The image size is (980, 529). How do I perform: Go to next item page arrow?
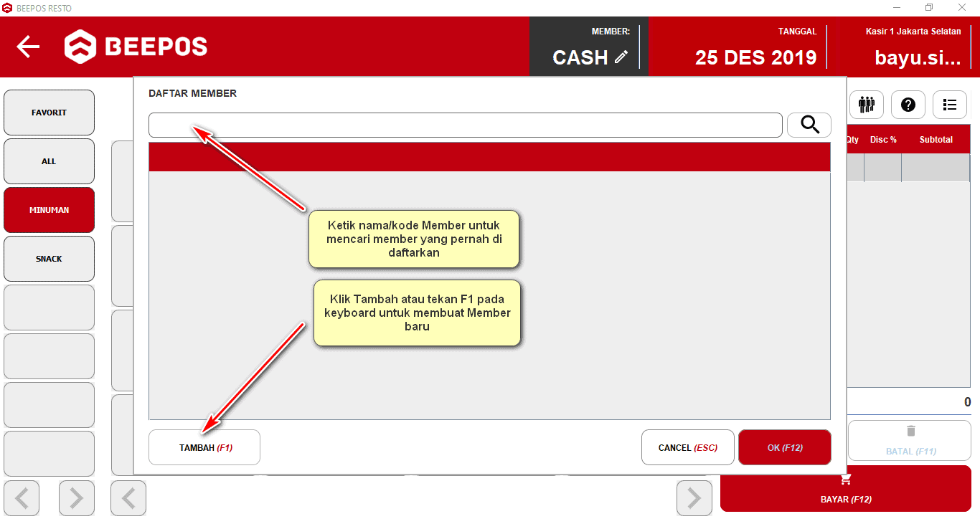694,497
